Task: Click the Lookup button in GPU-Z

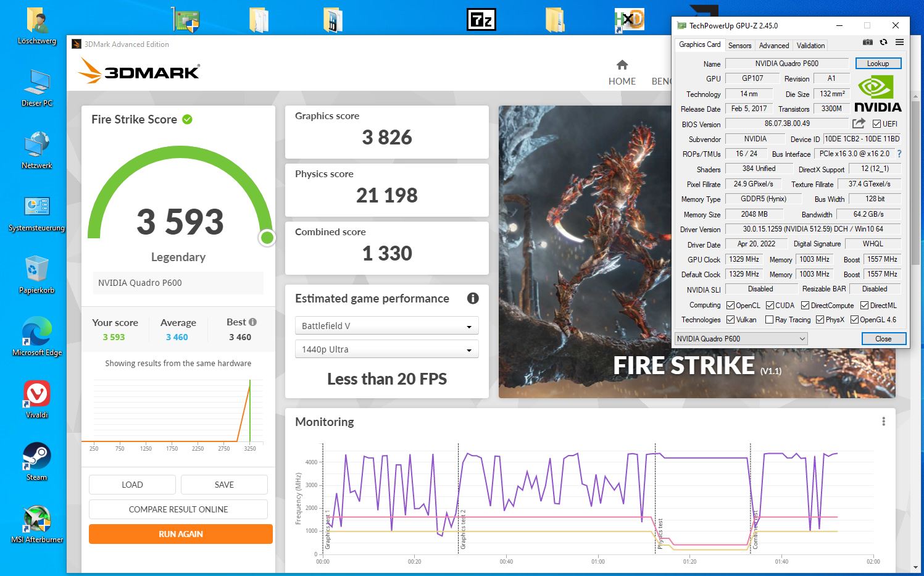Action: click(878, 63)
